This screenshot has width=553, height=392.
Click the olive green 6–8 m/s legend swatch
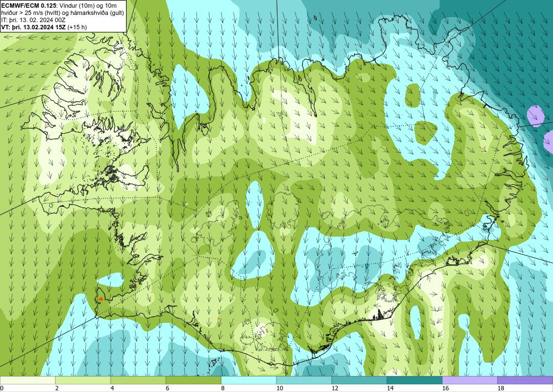(x=193, y=380)
